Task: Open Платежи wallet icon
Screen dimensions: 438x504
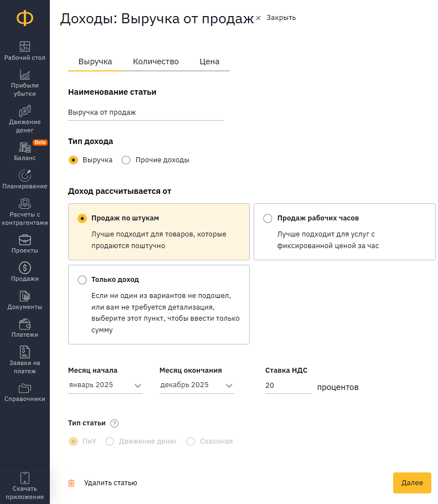Action: (25, 324)
